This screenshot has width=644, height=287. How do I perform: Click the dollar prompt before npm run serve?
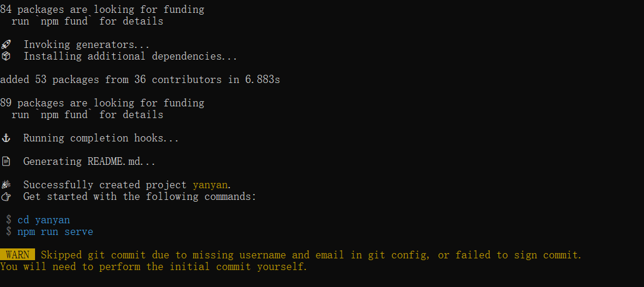tap(9, 232)
